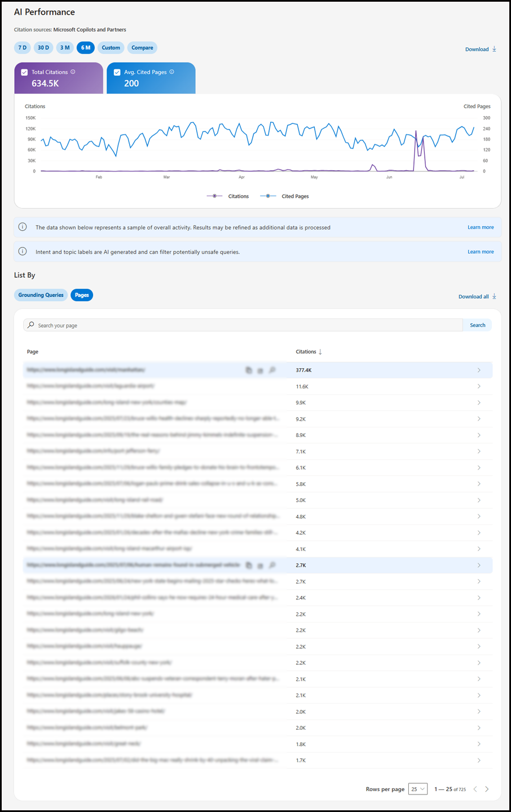The height and width of the screenshot is (812, 511).
Task: Expand the row with 7.1K citations
Action: pyautogui.click(x=479, y=452)
